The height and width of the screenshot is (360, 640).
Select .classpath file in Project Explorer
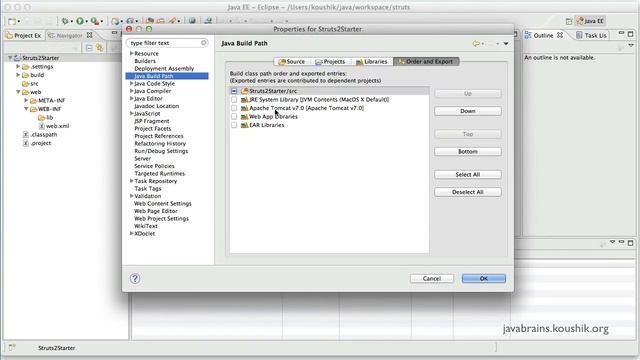[x=44, y=135]
